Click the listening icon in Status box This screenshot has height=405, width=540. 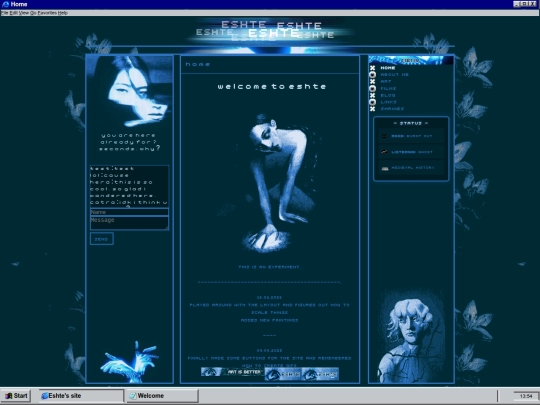coord(384,152)
